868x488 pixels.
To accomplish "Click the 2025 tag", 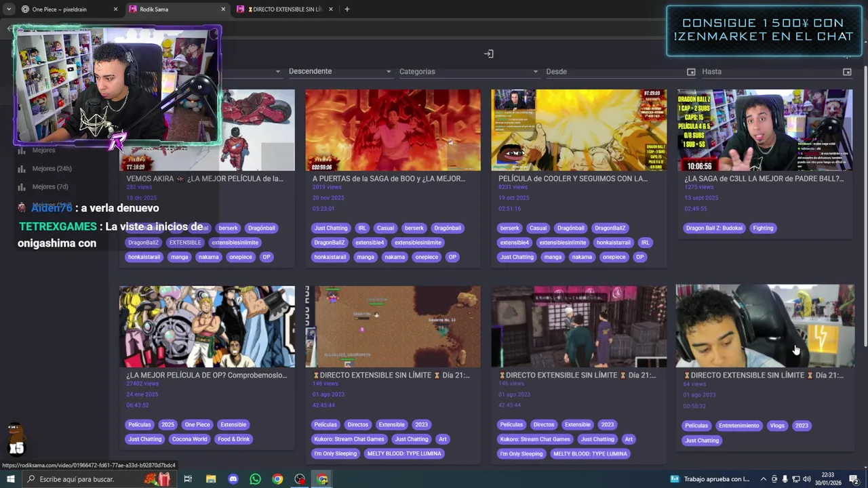I will (167, 425).
